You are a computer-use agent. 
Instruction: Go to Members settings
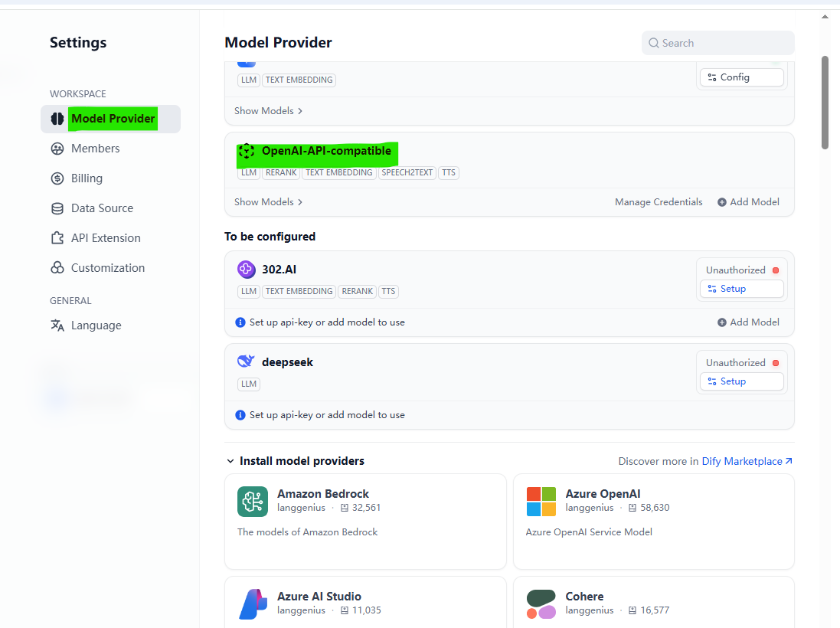[x=96, y=149]
